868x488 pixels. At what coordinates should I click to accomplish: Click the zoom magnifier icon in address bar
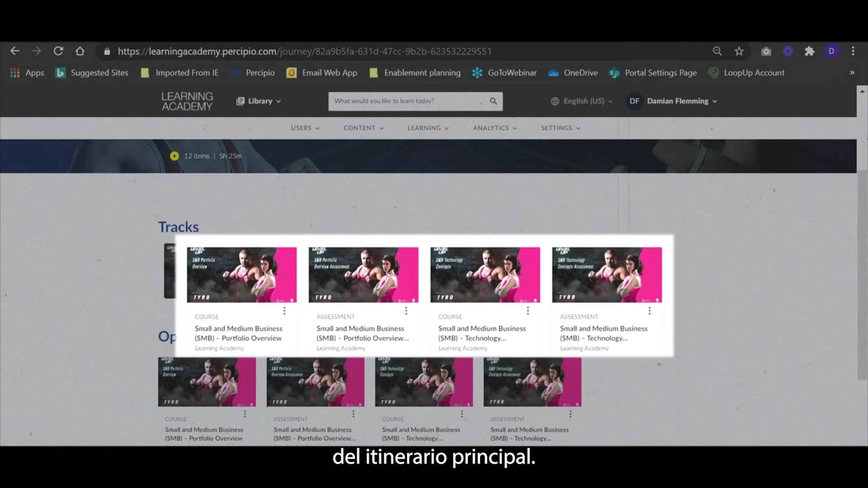(717, 51)
